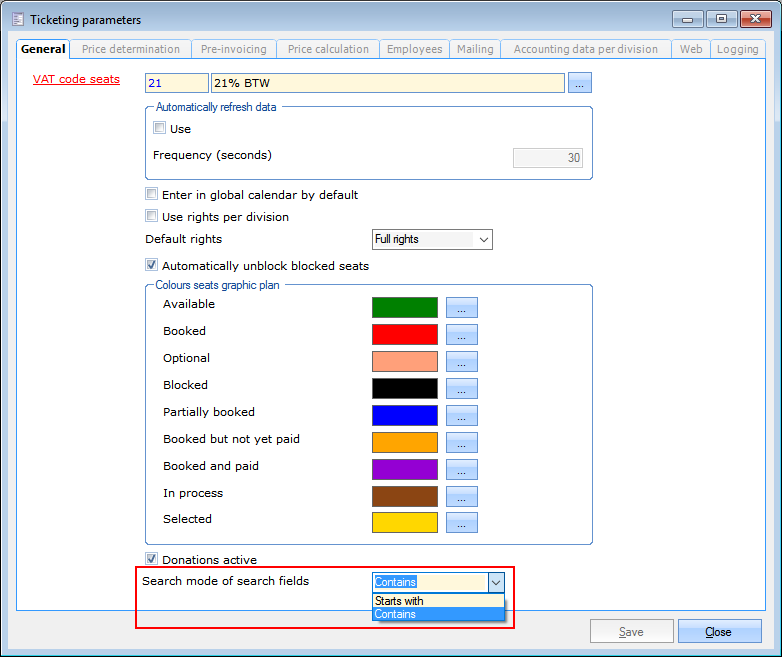Image resolution: width=782 pixels, height=657 pixels.
Task: Click the VAT code input field showing 21
Action: 176,82
